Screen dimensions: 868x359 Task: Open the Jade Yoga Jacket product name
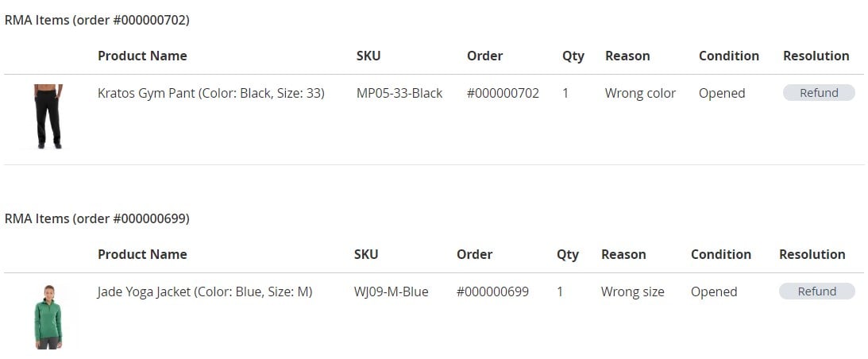click(205, 291)
